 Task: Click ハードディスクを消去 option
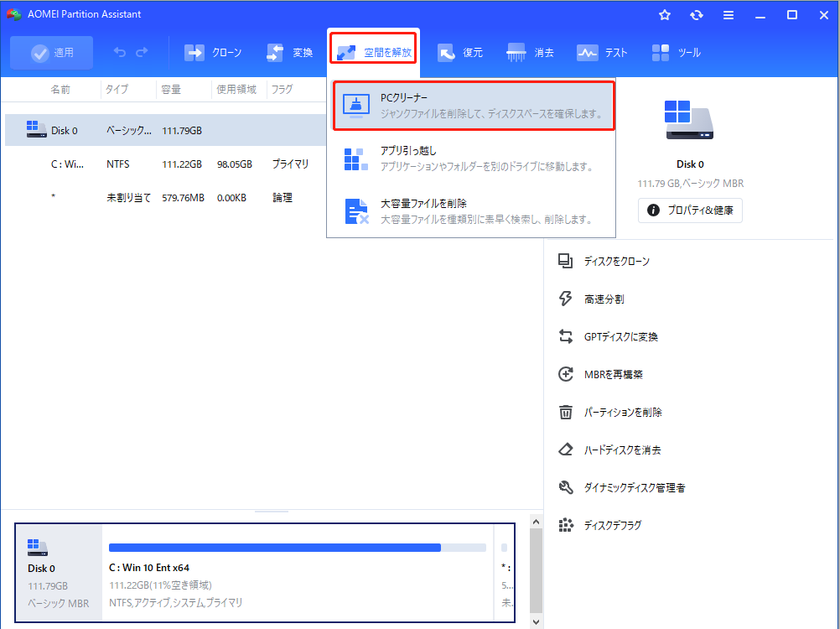(x=622, y=450)
